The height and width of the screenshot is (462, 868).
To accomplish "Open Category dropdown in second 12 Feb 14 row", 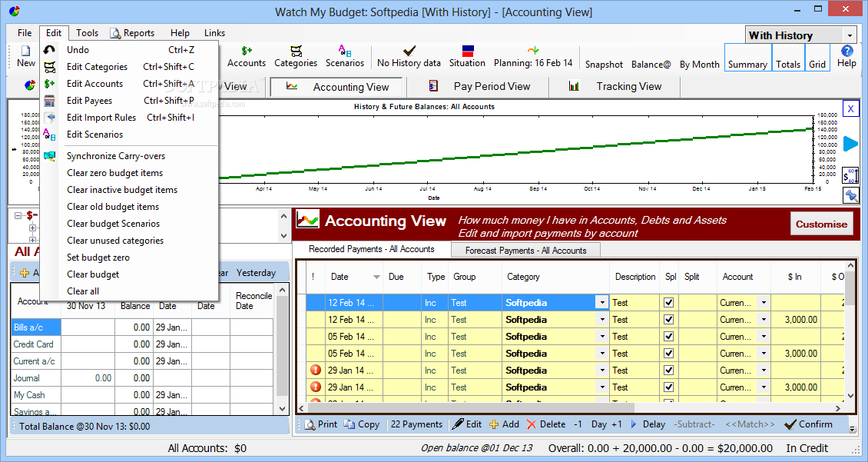I will click(601, 320).
